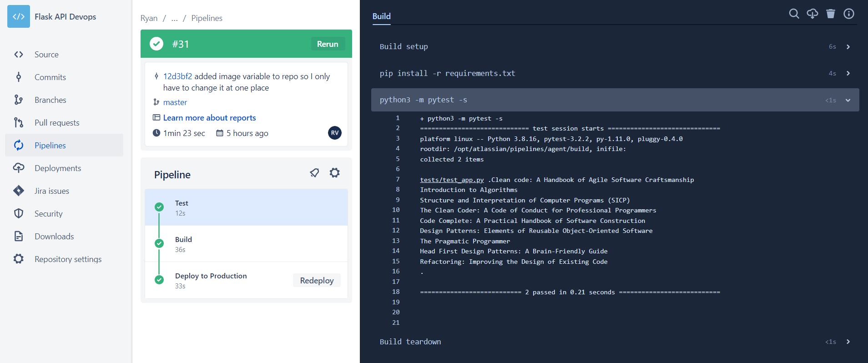
Task: Click the pipeline tag/label icon
Action: tap(314, 173)
